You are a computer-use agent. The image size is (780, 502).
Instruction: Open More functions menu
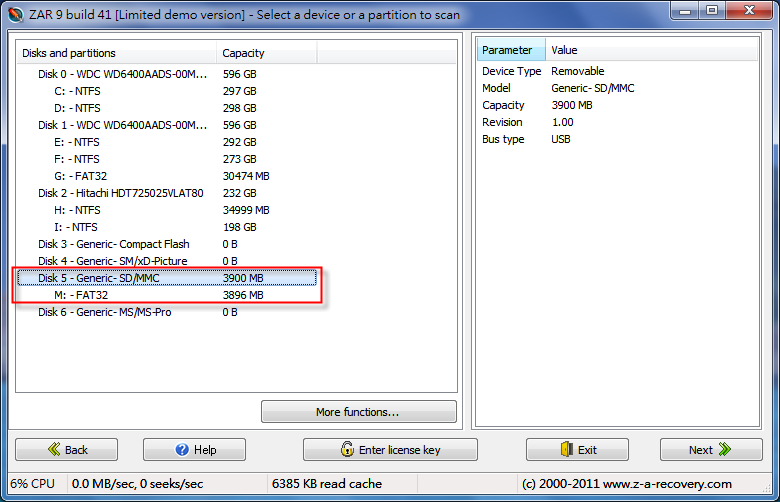tap(359, 412)
